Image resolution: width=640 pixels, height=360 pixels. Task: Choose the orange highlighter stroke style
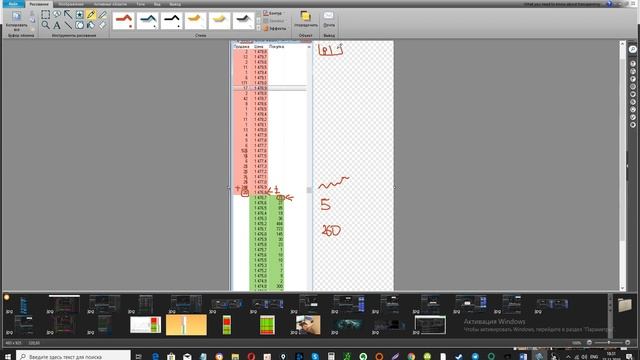(x=196, y=20)
